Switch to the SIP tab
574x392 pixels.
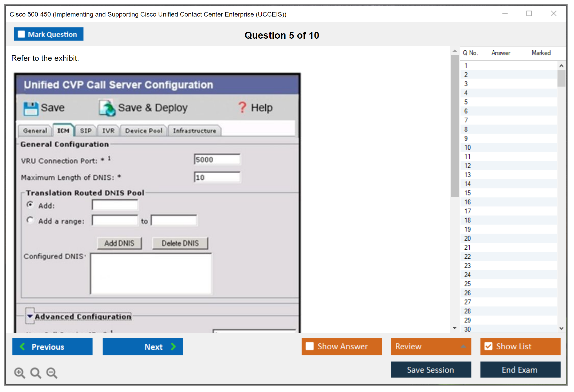coord(86,131)
